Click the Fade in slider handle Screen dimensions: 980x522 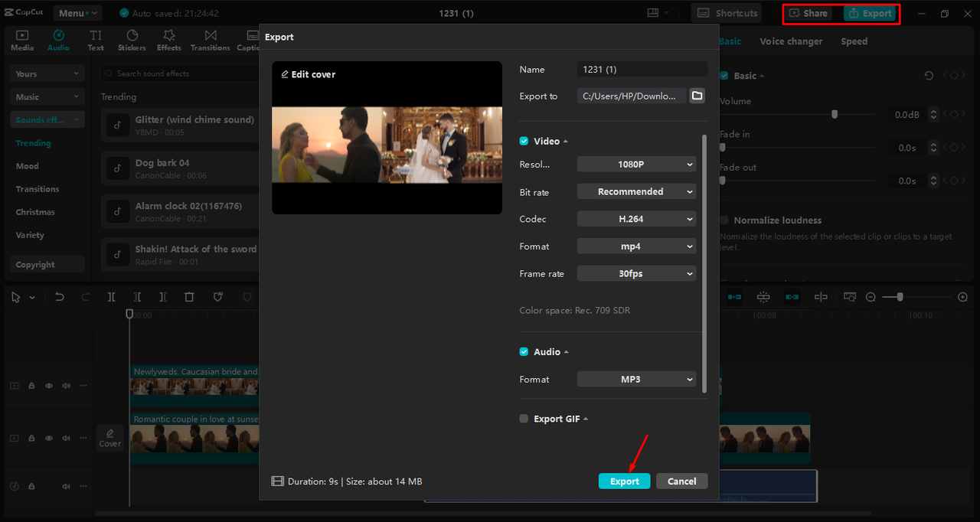pos(722,147)
